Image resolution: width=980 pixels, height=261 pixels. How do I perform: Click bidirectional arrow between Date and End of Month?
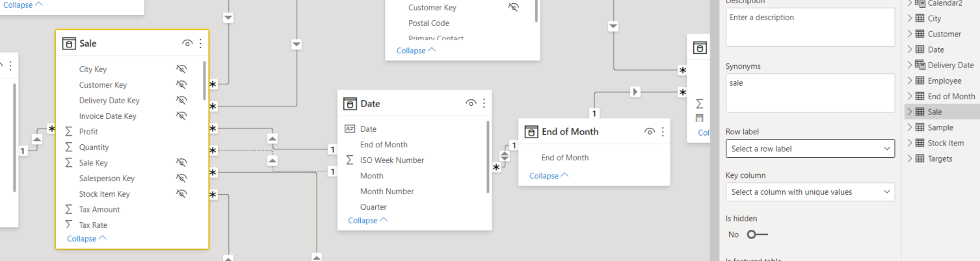(x=505, y=156)
